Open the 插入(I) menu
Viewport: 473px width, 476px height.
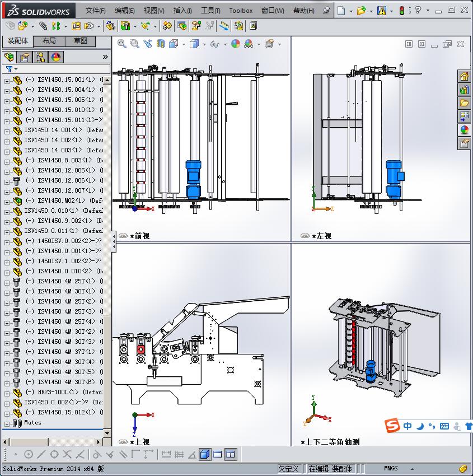point(182,11)
